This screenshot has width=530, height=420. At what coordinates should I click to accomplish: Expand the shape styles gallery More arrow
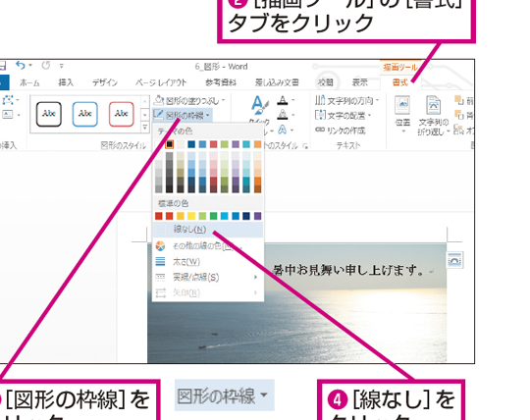coord(144,127)
